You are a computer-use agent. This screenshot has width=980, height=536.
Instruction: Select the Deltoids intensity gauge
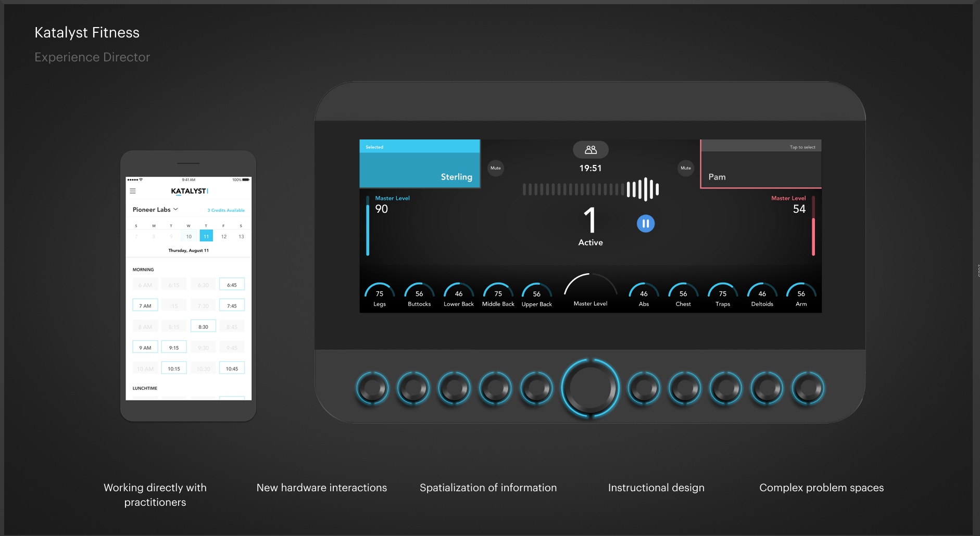point(762,295)
